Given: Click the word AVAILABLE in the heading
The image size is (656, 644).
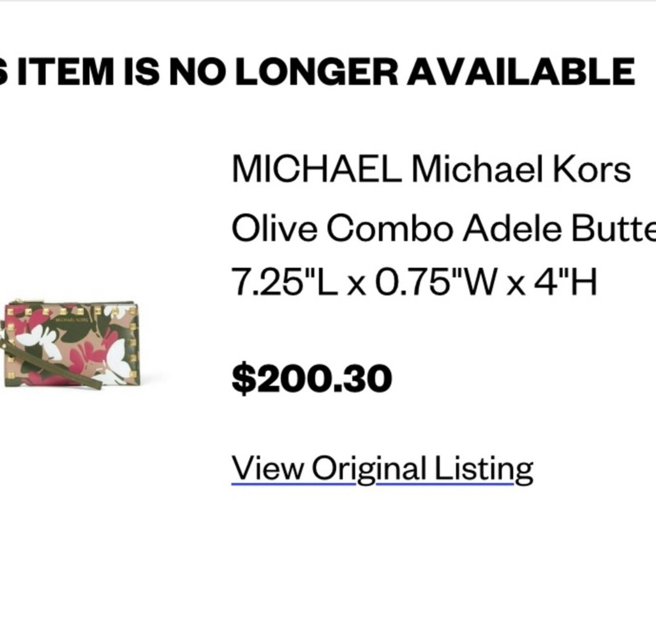Looking at the screenshot, I should tap(521, 71).
